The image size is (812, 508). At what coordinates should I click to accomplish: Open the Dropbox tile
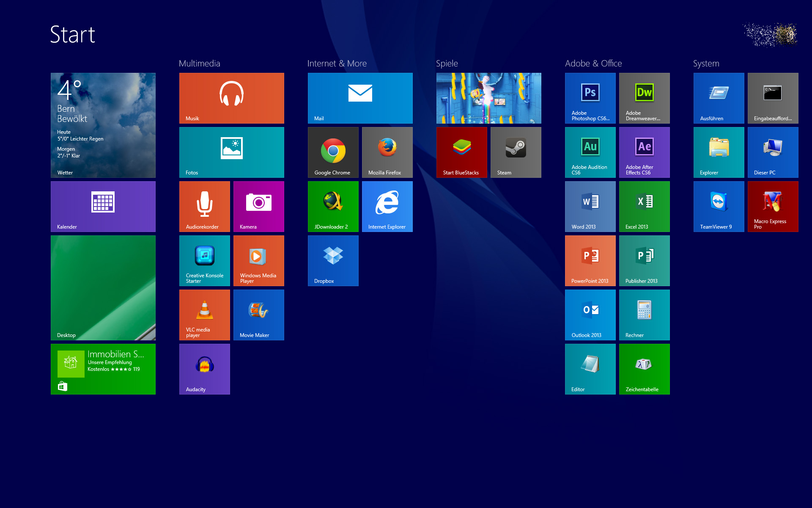tap(333, 261)
